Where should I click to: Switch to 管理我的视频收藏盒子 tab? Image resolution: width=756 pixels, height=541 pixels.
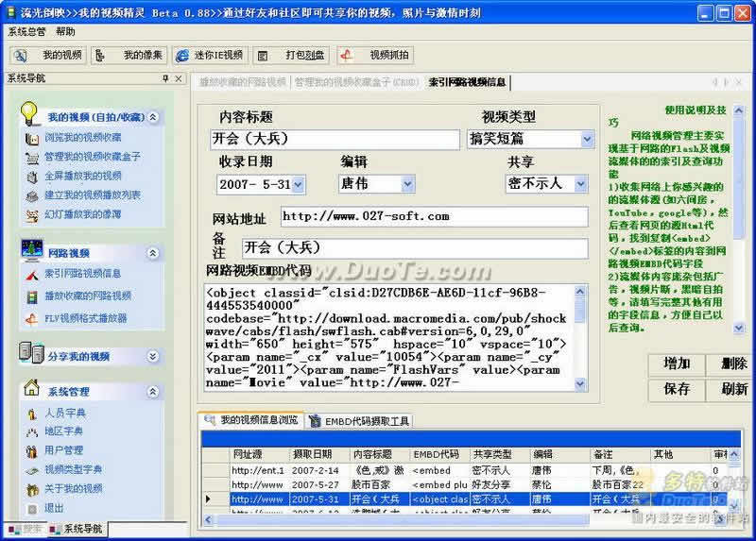(356, 82)
